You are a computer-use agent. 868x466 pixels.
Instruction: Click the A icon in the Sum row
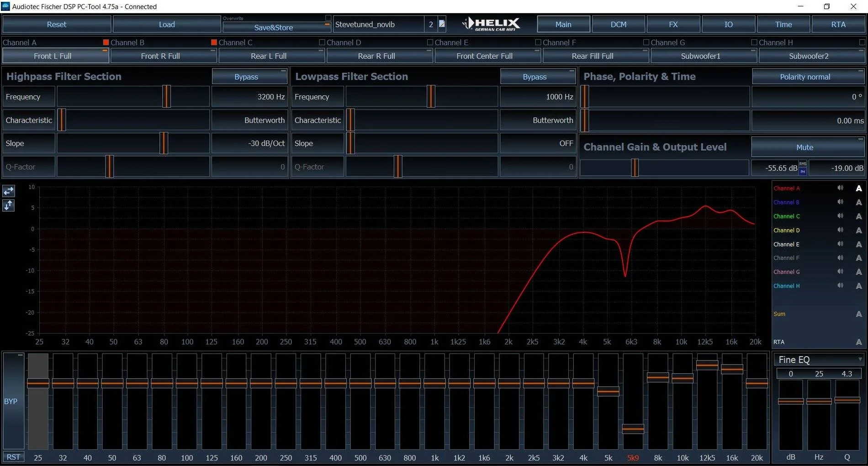click(859, 314)
